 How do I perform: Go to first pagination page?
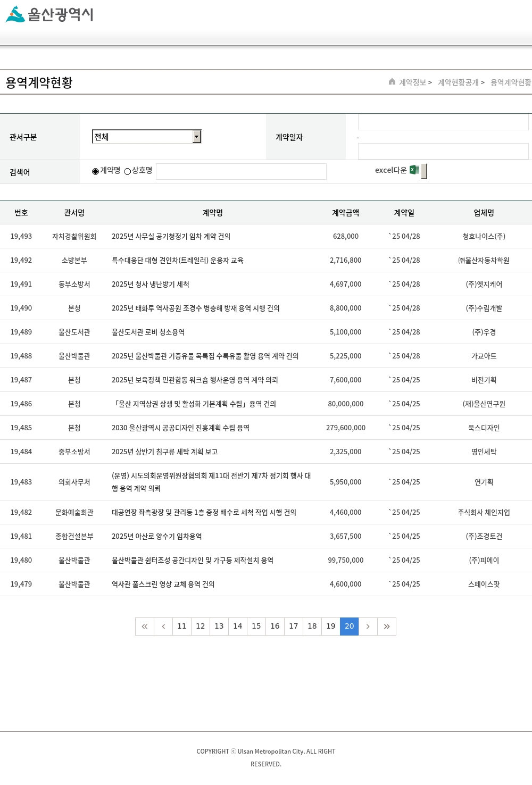[145, 627]
